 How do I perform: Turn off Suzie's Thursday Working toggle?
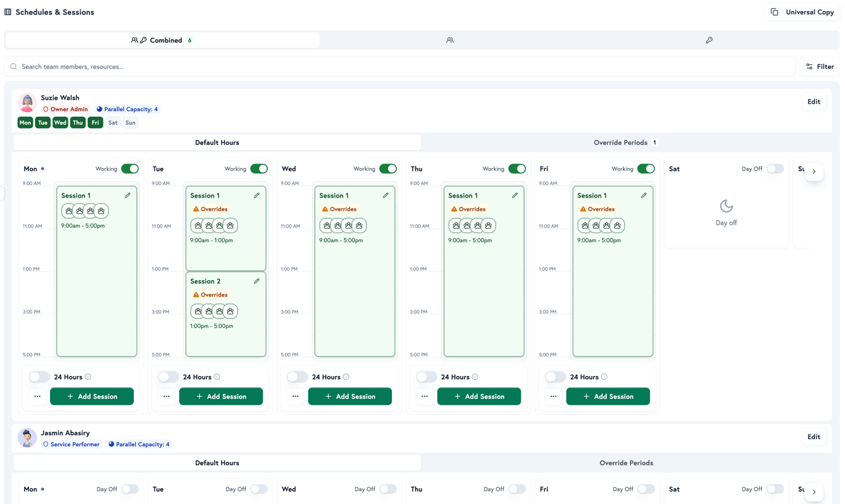tap(517, 169)
